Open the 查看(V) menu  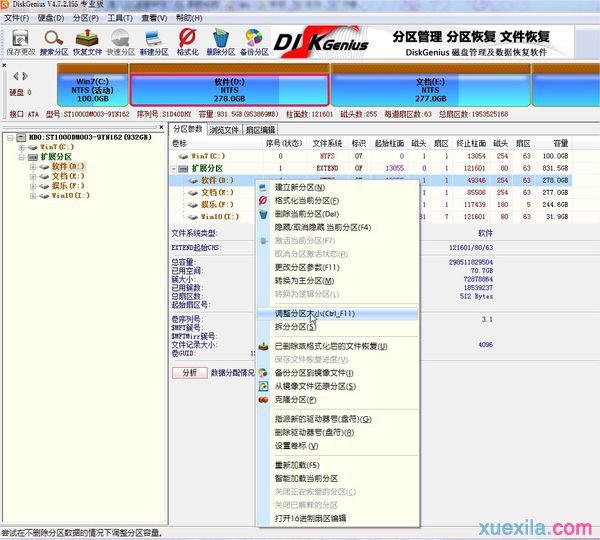point(154,18)
